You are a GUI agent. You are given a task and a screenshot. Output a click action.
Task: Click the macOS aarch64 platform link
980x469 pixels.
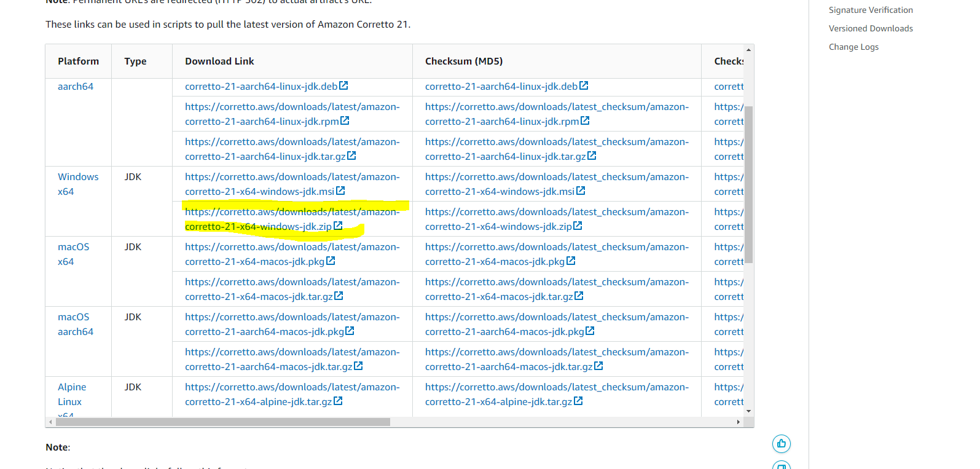[76, 324]
